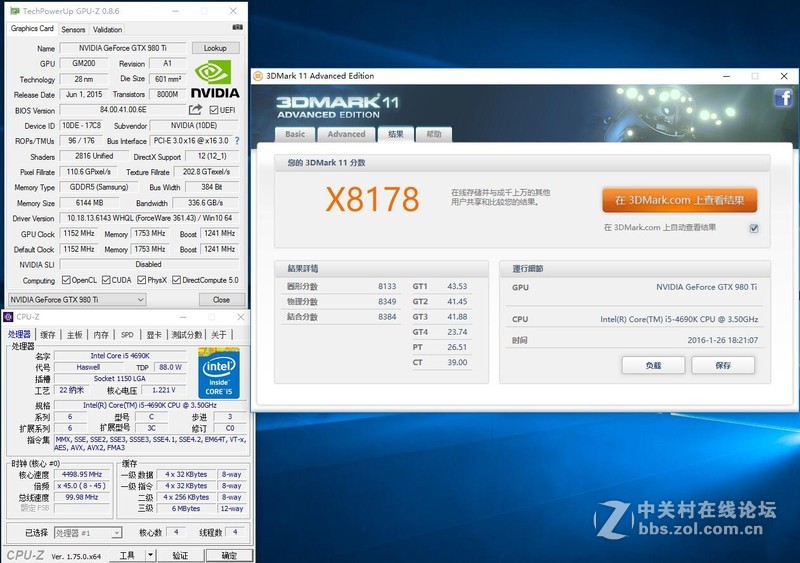Toggle auto-view results on 3DMark.com checkbox
This screenshot has width=800, height=563.
[754, 228]
